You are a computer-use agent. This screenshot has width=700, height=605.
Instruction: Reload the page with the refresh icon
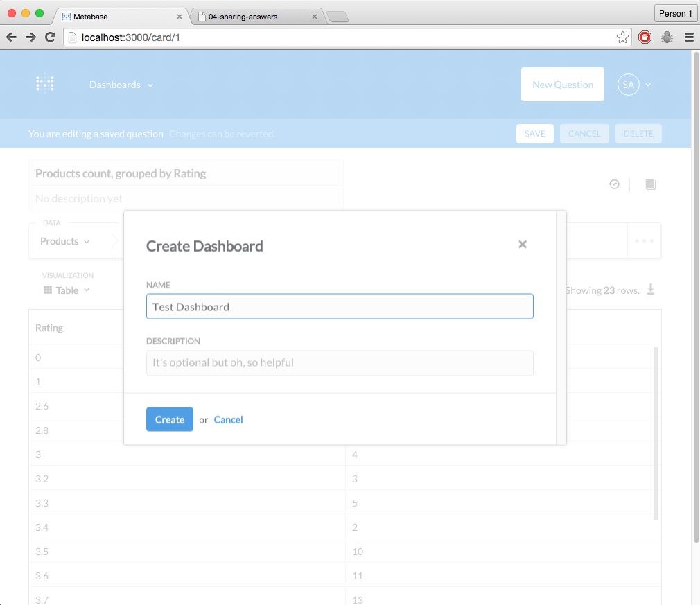pyautogui.click(x=50, y=37)
